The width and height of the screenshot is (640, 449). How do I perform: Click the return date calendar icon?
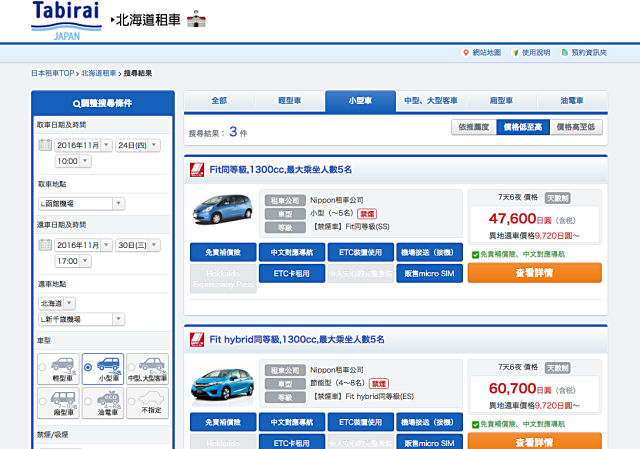(x=45, y=245)
